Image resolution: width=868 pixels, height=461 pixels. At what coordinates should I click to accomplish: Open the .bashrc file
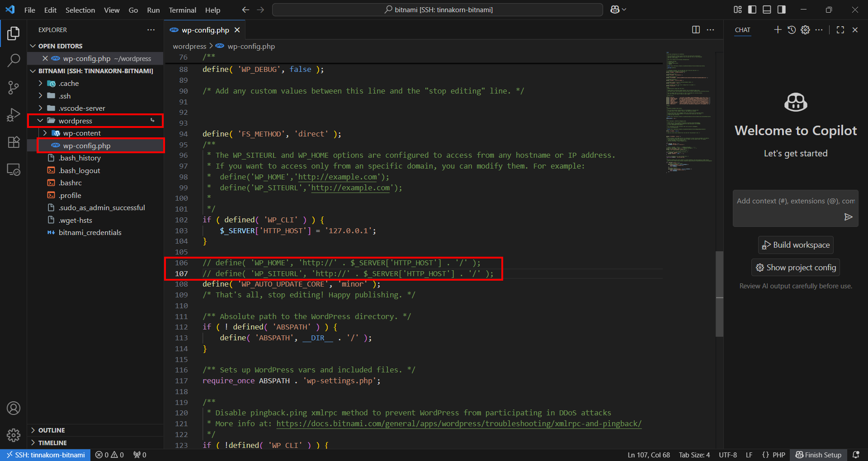tap(70, 183)
